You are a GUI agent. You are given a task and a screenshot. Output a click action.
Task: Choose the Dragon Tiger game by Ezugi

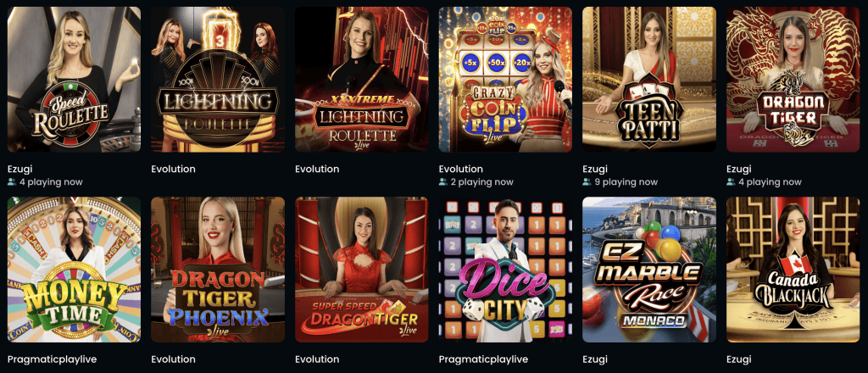[793, 79]
